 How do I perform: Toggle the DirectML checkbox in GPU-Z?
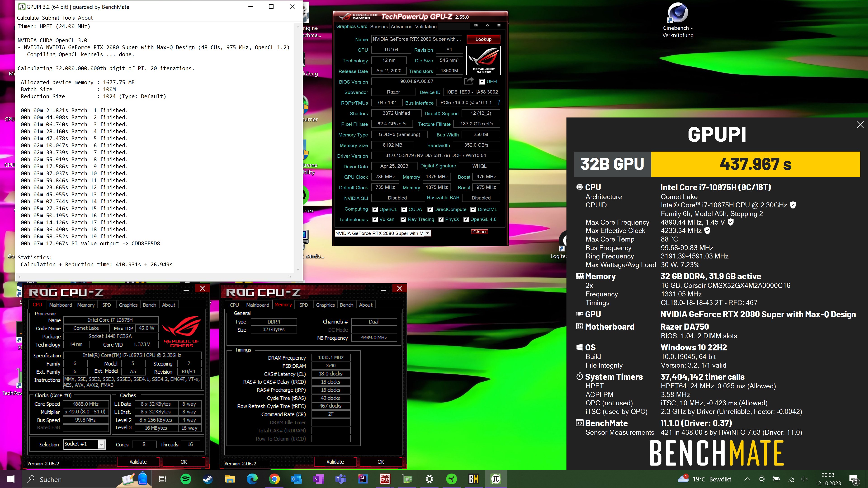(473, 209)
